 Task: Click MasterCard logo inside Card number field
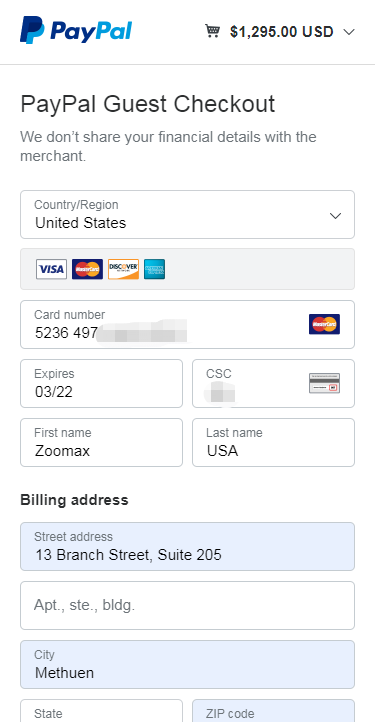click(324, 324)
